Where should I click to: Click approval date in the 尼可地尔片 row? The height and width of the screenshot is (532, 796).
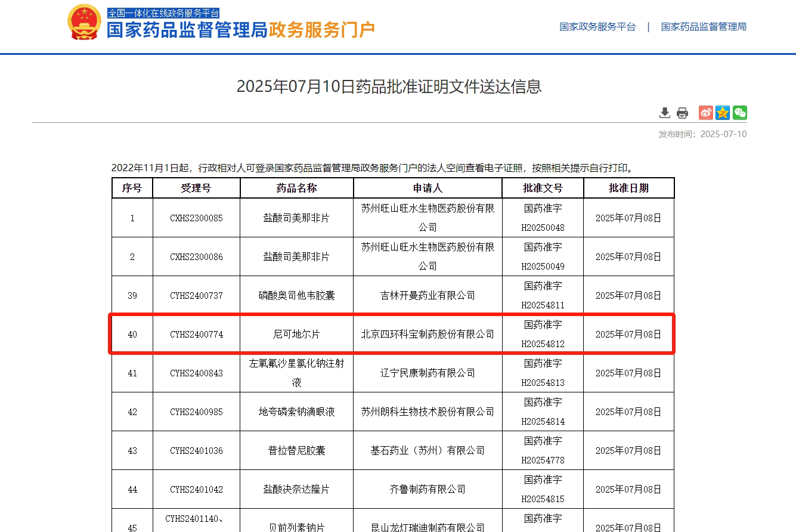pos(628,335)
